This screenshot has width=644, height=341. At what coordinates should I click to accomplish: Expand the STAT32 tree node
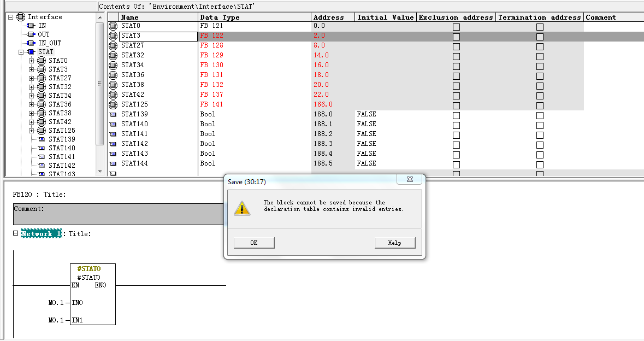(x=32, y=87)
